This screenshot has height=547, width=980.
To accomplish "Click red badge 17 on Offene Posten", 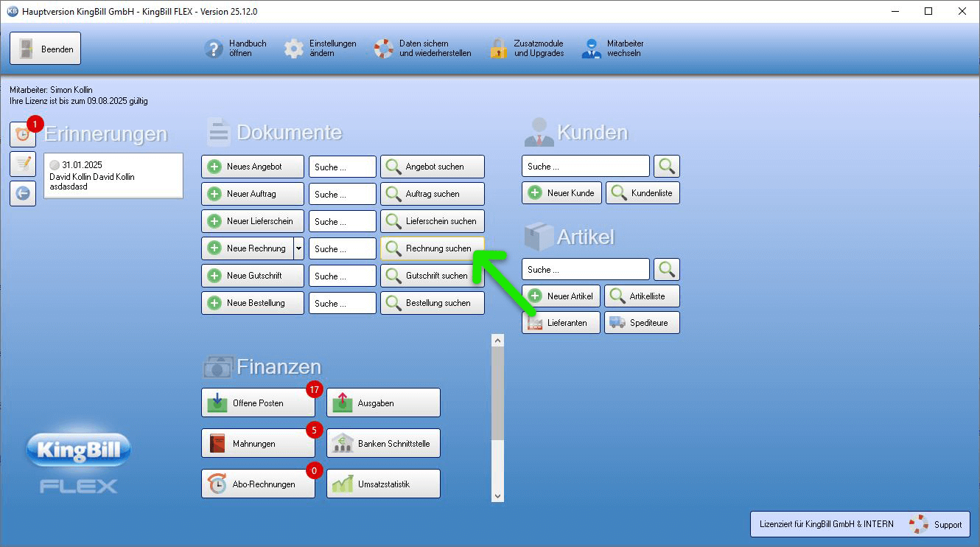I will [315, 389].
